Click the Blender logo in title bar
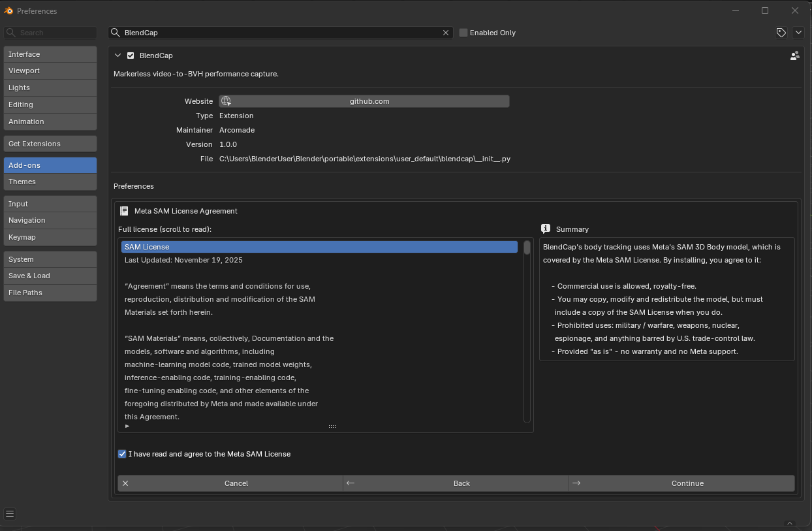The height and width of the screenshot is (531, 812). (8, 10)
